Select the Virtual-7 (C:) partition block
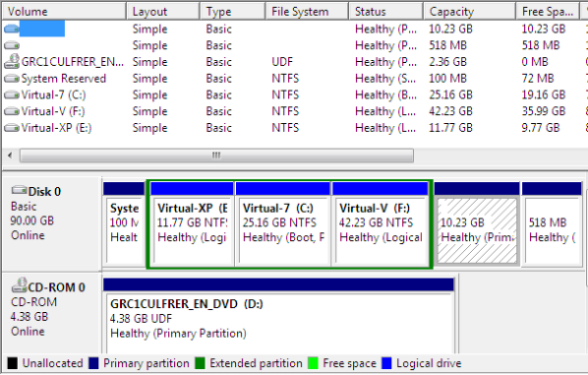 click(283, 224)
